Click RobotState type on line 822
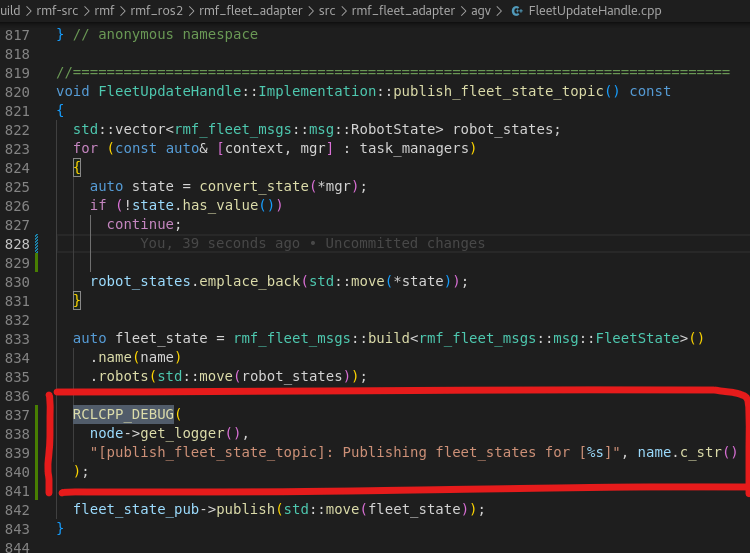This screenshot has width=750, height=553. pos(393,129)
